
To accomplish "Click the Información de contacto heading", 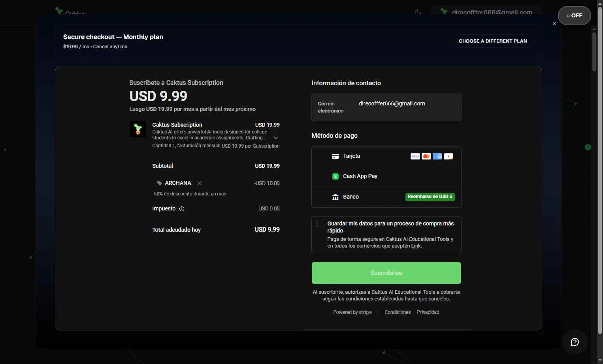I will pyautogui.click(x=346, y=83).
